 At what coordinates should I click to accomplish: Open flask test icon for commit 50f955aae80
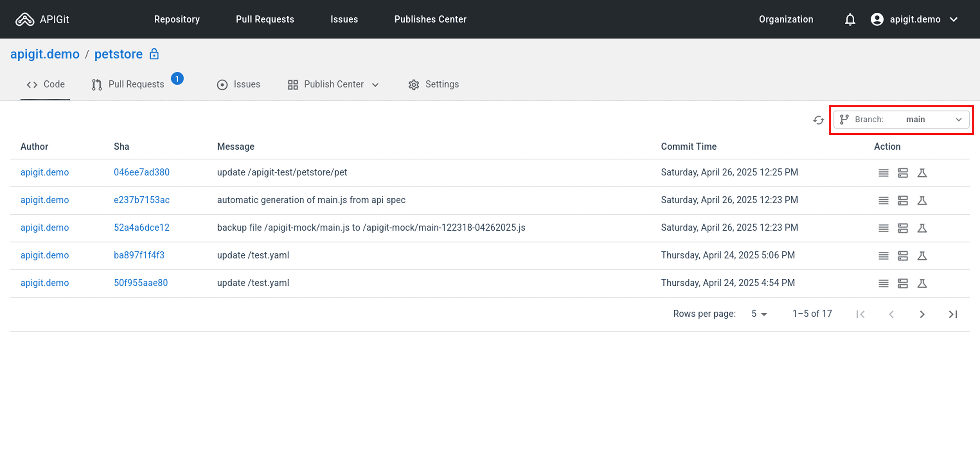pos(922,284)
